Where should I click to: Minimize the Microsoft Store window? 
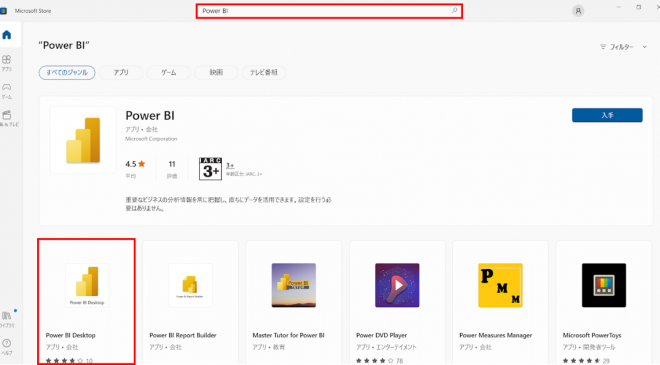coord(619,7)
